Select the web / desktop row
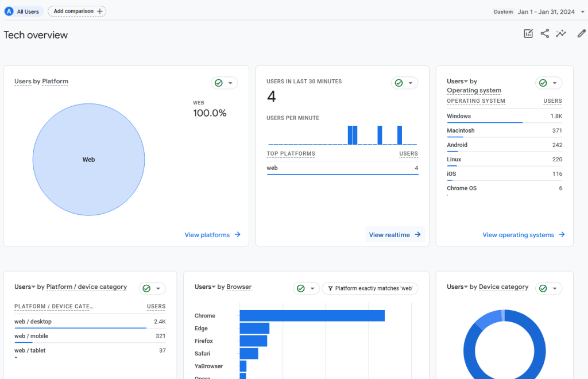This screenshot has height=379, width=588. 90,322
